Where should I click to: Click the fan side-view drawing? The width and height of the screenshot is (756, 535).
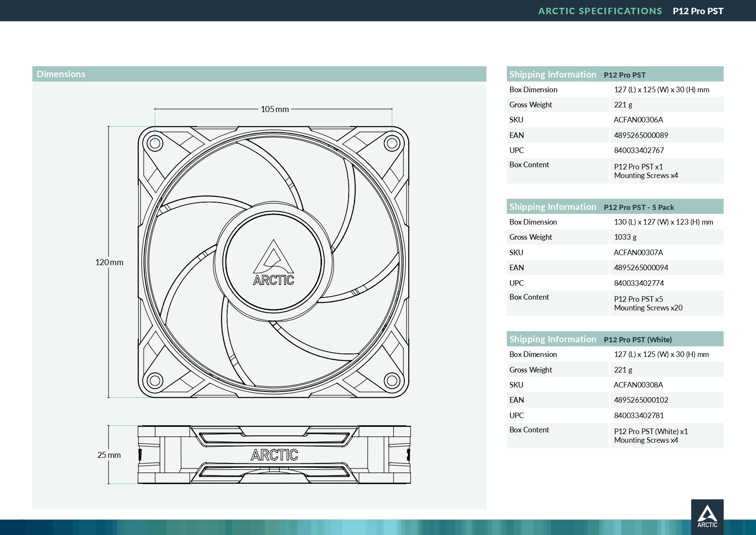pyautogui.click(x=274, y=455)
